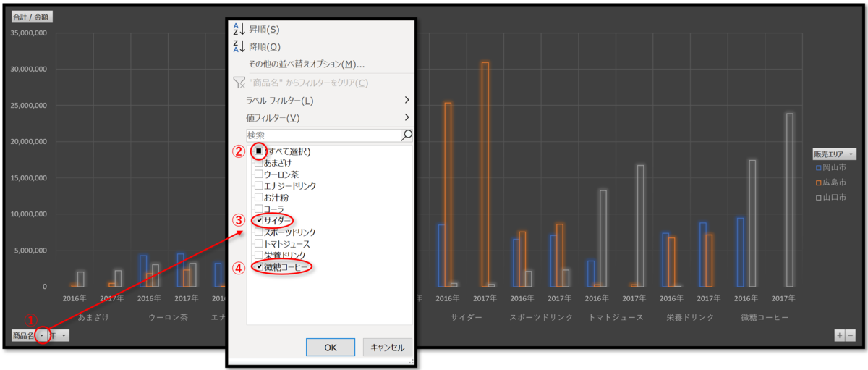Click the スポーツドリンク axis category label
Screen dimensions: 868x370
[x=541, y=317]
